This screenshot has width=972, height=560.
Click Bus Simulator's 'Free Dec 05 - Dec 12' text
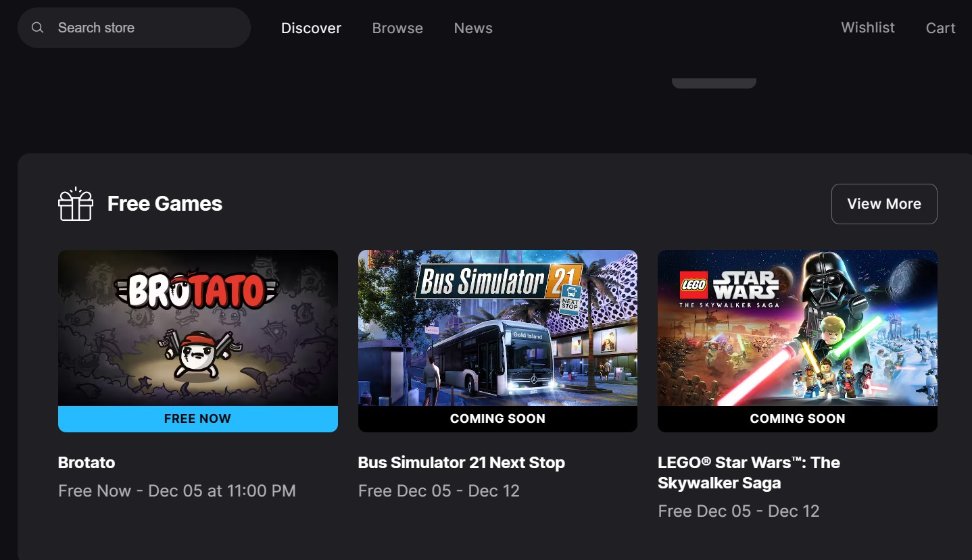[x=439, y=490]
